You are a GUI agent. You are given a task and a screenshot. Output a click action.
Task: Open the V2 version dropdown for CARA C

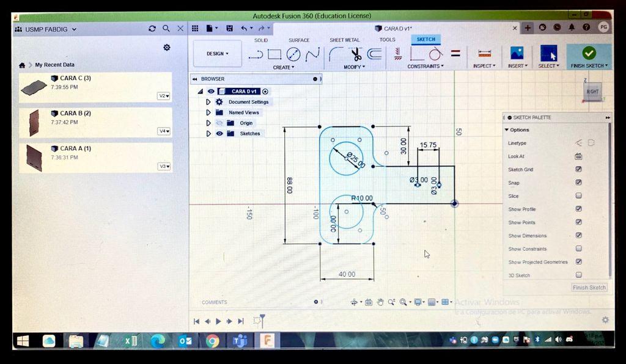click(164, 96)
